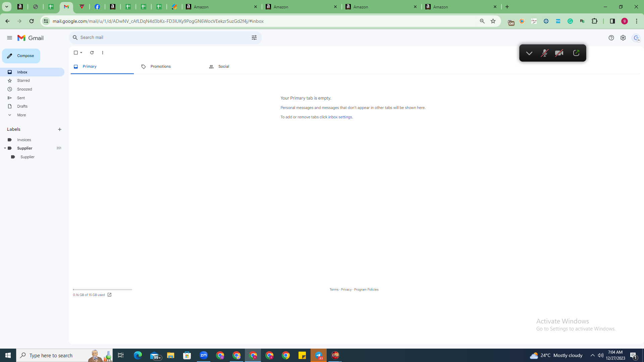Screen dimensions: 644x362
Task: View site information icon in address bar
Action: [x=46, y=21]
